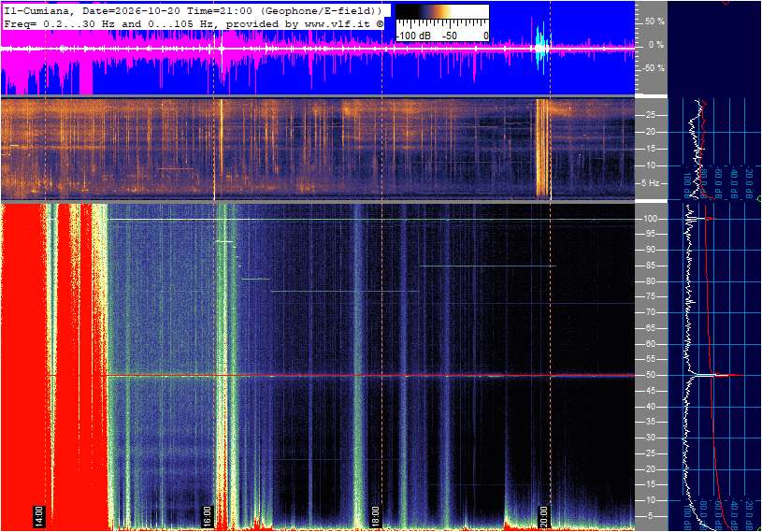This screenshot has height=532, width=762.
Task: Click the '-100 dB' color scale label
Action: (413, 36)
